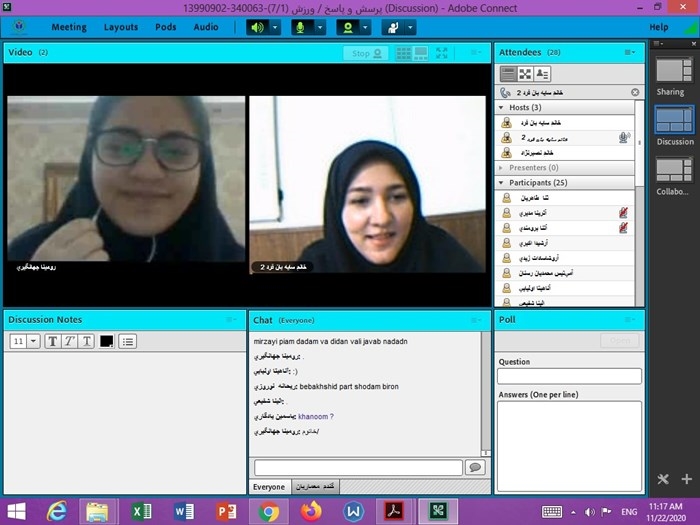Open the Meeting menu
The width and height of the screenshot is (700, 525).
[69, 27]
